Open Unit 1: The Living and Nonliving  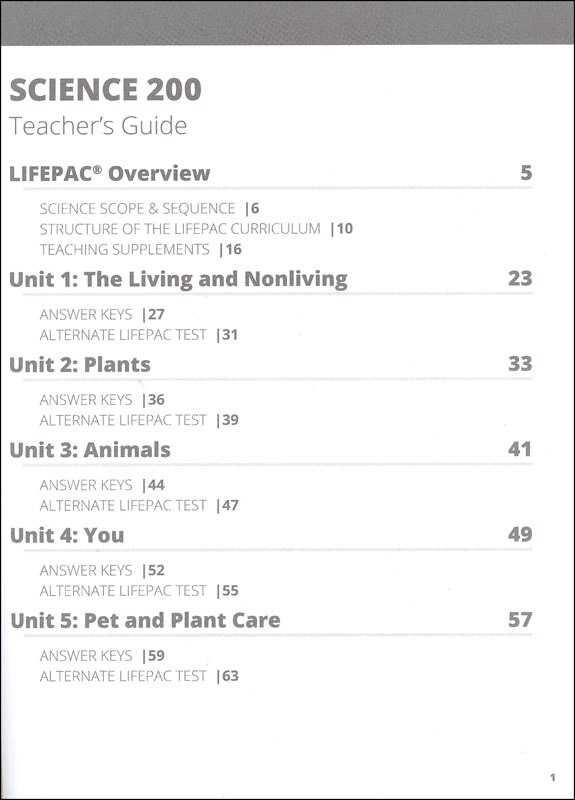179,280
